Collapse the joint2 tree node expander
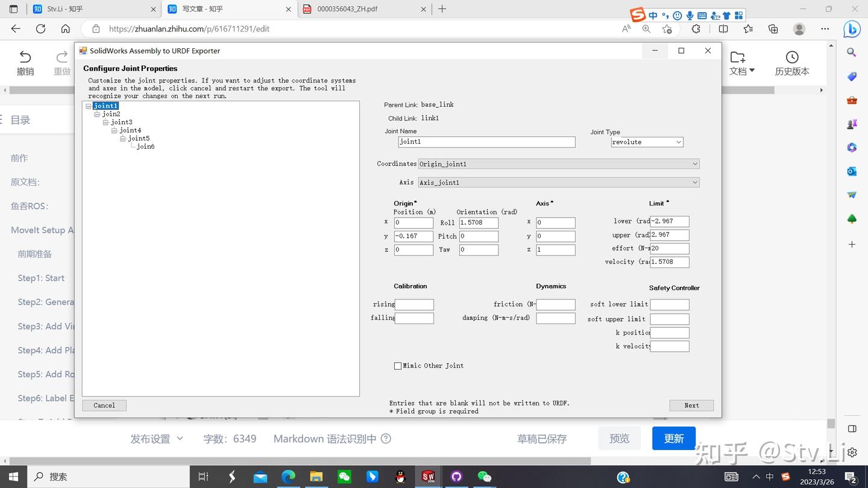 (97, 114)
